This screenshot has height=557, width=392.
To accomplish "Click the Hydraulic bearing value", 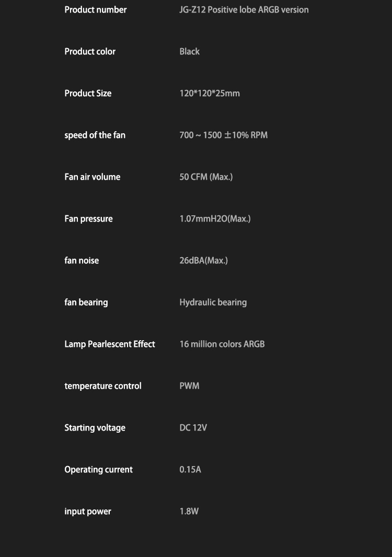I will 213,303.
